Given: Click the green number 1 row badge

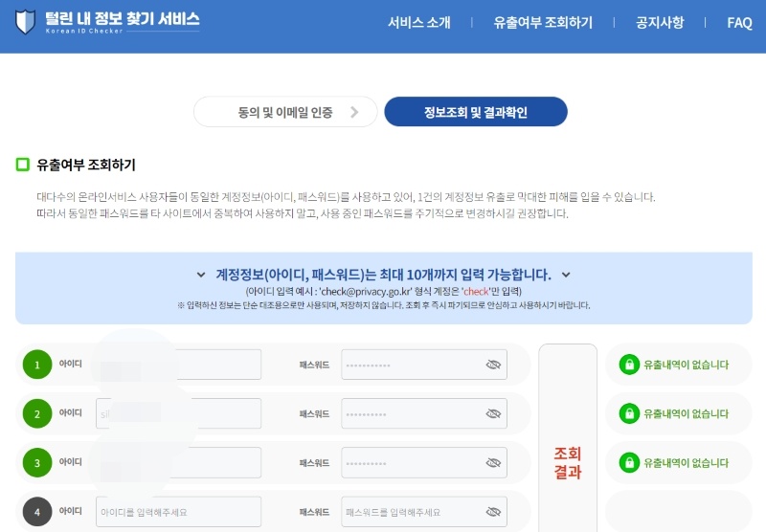Looking at the screenshot, I should point(37,365).
